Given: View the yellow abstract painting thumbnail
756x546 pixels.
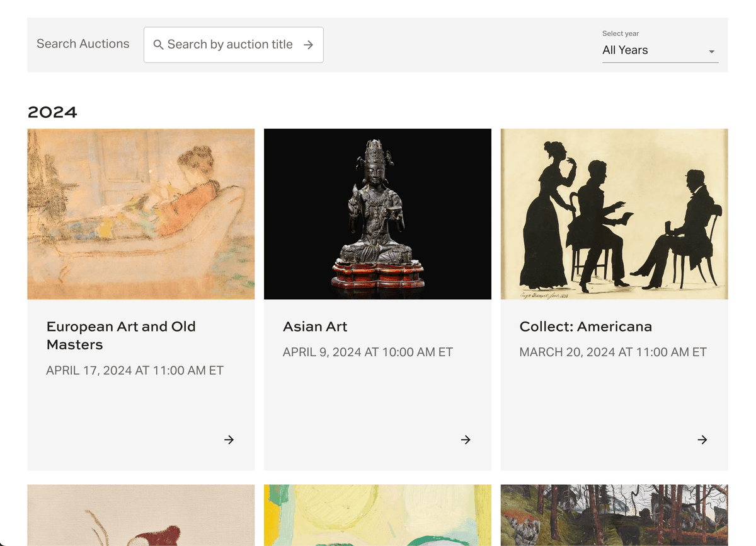Looking at the screenshot, I should pos(377,514).
